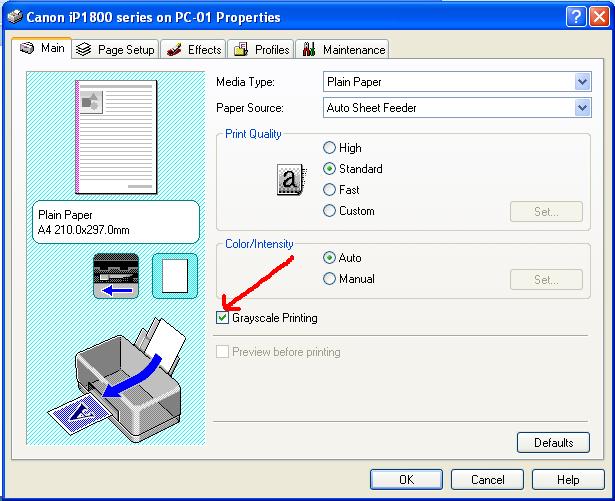Click the 'Print Quality' group label

[x=253, y=134]
